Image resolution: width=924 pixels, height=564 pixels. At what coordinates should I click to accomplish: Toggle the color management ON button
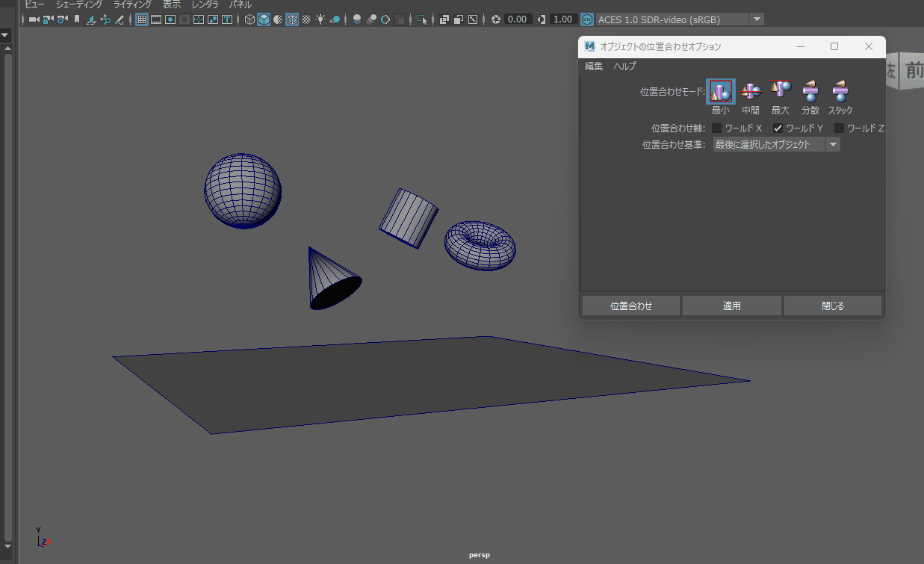588,19
